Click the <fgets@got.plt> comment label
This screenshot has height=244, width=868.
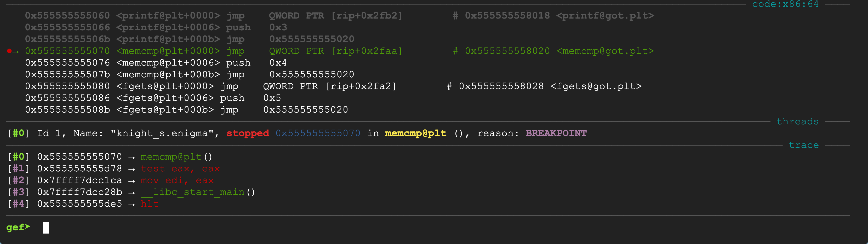[x=596, y=86]
